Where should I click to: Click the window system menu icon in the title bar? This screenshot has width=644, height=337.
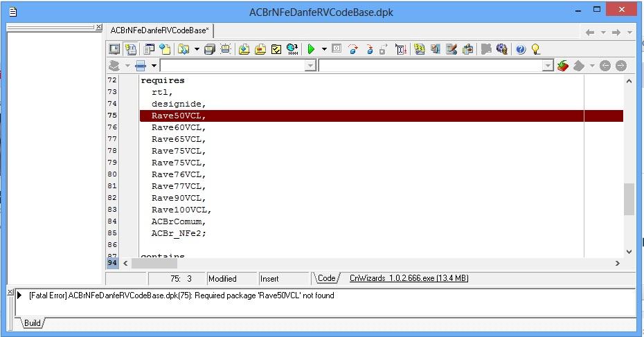[13, 12]
